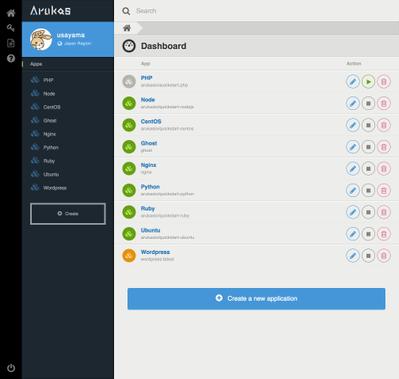Delete the PHP app with trash icon
This screenshot has height=379, width=399.
click(x=384, y=82)
